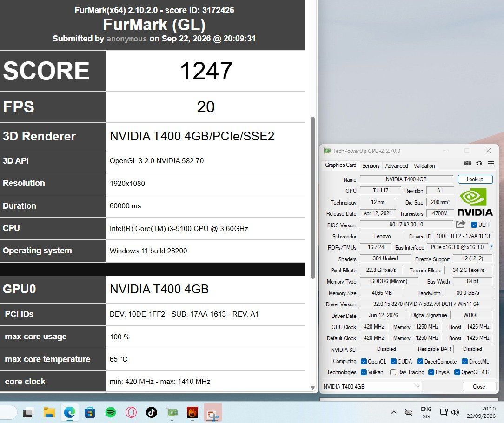Click the FPS value 20

pyautogui.click(x=206, y=107)
